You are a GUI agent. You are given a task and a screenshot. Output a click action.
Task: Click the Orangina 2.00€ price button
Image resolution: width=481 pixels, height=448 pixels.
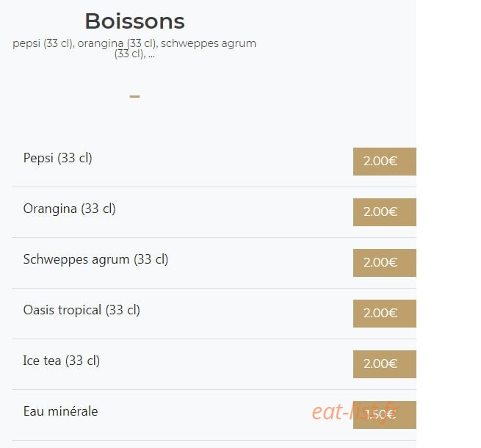pyautogui.click(x=384, y=212)
